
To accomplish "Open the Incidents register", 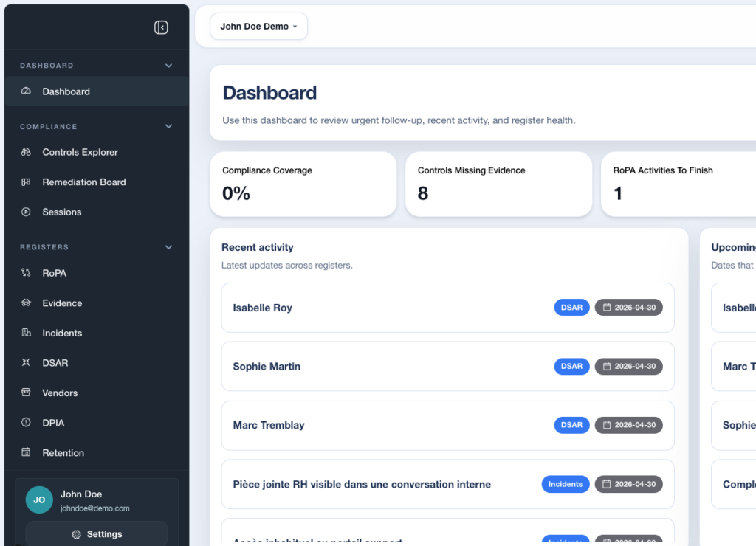I will tap(97, 333).
